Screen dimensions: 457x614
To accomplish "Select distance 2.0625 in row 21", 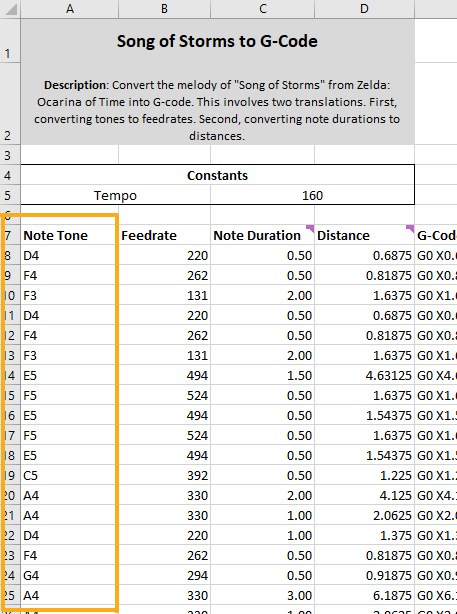I will click(364, 515).
